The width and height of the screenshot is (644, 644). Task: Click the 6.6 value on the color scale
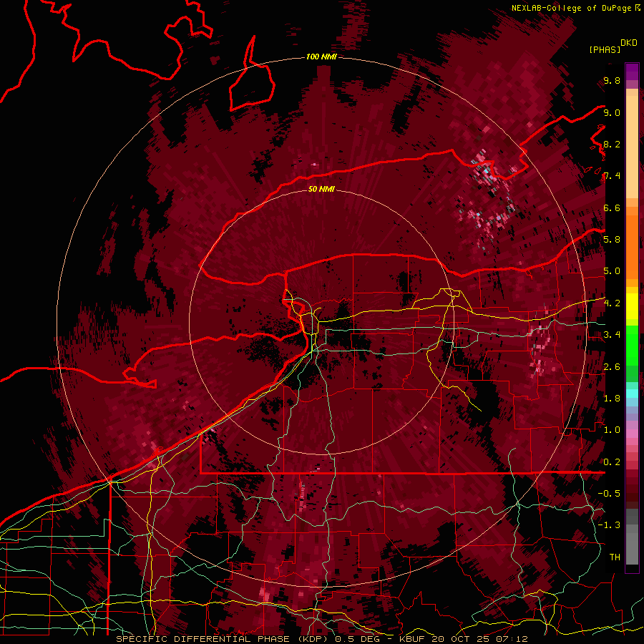tap(612, 208)
